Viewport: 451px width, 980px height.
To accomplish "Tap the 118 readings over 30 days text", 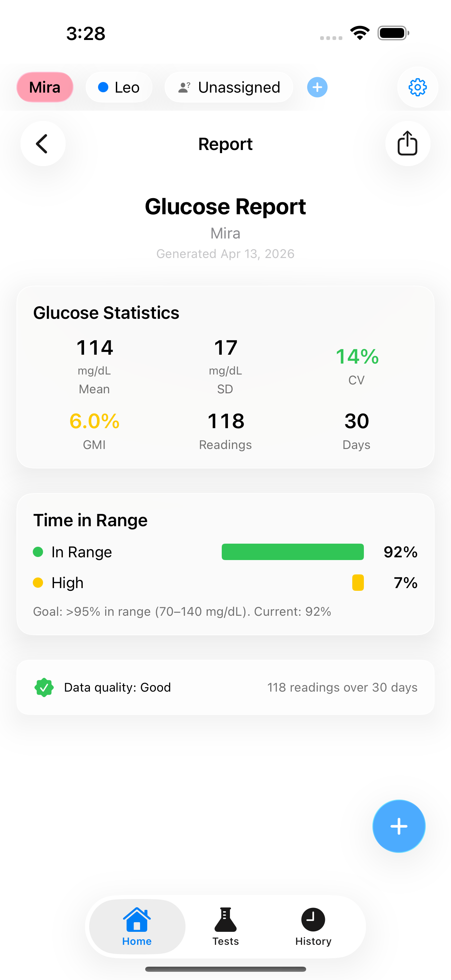I will [x=342, y=687].
